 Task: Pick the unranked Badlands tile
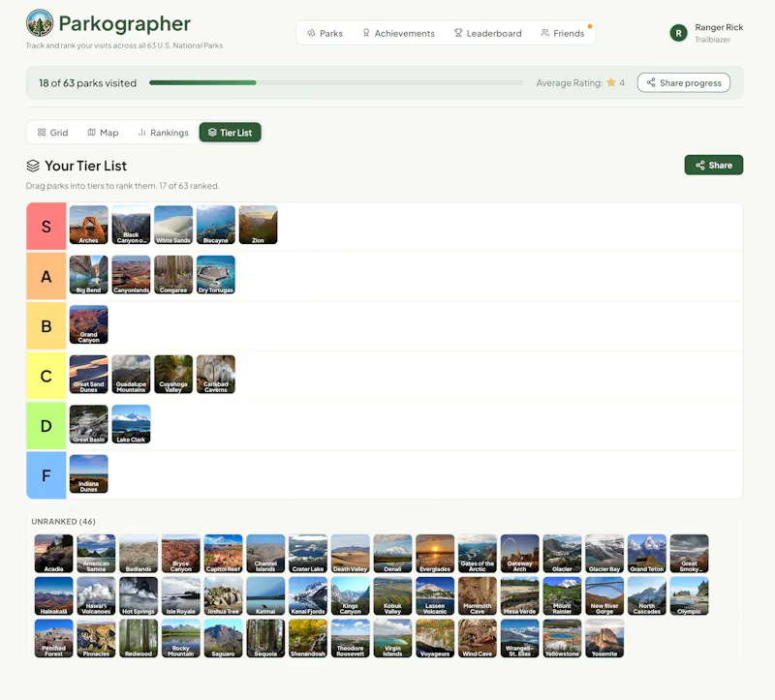139,554
